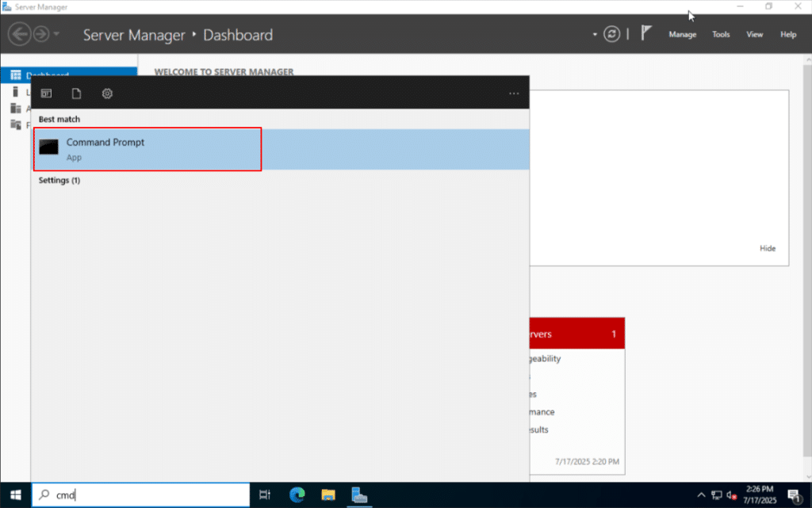Open the View menu

[x=755, y=35]
